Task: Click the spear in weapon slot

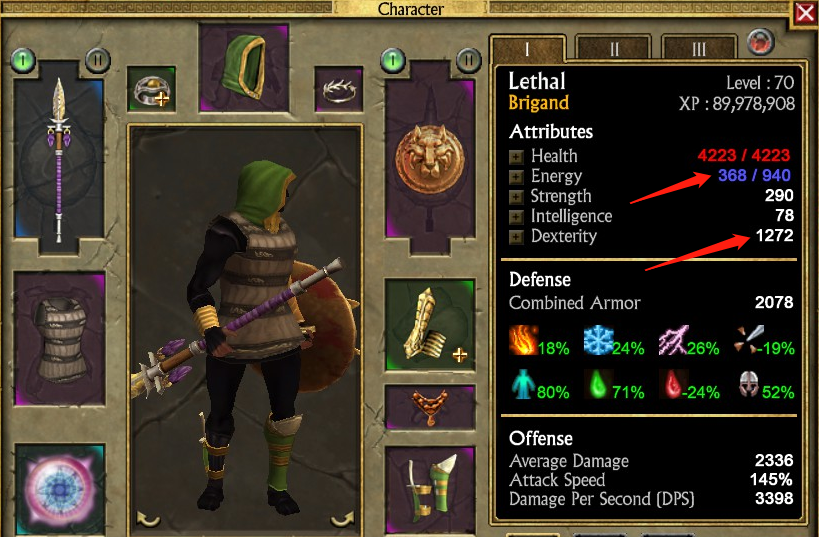Action: [58, 158]
